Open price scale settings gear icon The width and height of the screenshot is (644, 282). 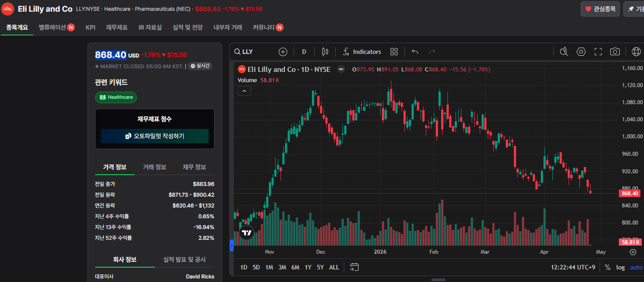[633, 252]
